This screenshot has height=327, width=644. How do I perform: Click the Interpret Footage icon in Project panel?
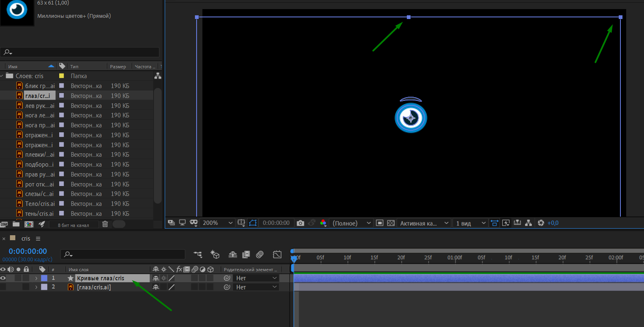coord(4,224)
